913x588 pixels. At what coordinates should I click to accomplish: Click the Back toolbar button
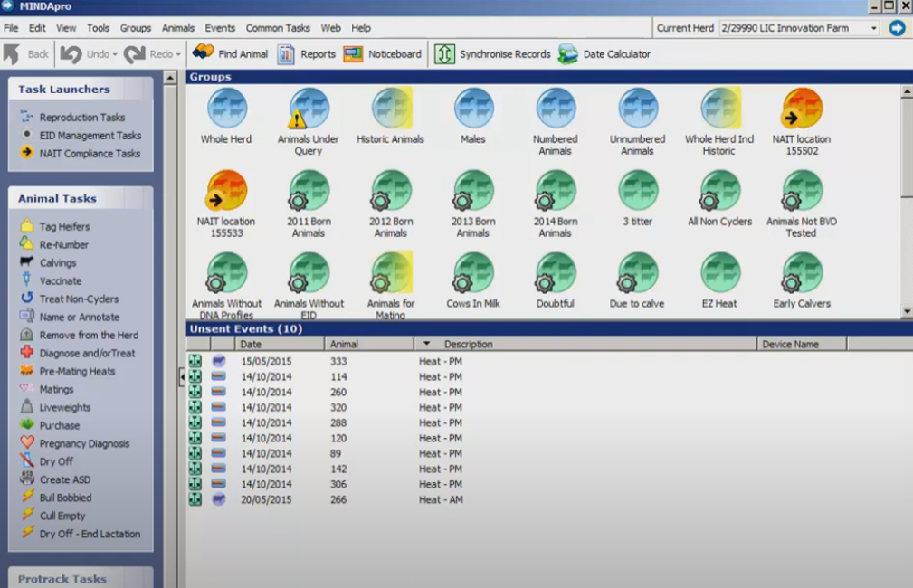pyautogui.click(x=26, y=54)
